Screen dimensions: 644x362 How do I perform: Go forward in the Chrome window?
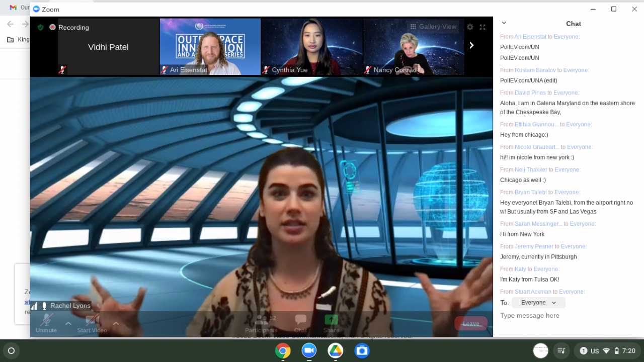click(x=25, y=24)
